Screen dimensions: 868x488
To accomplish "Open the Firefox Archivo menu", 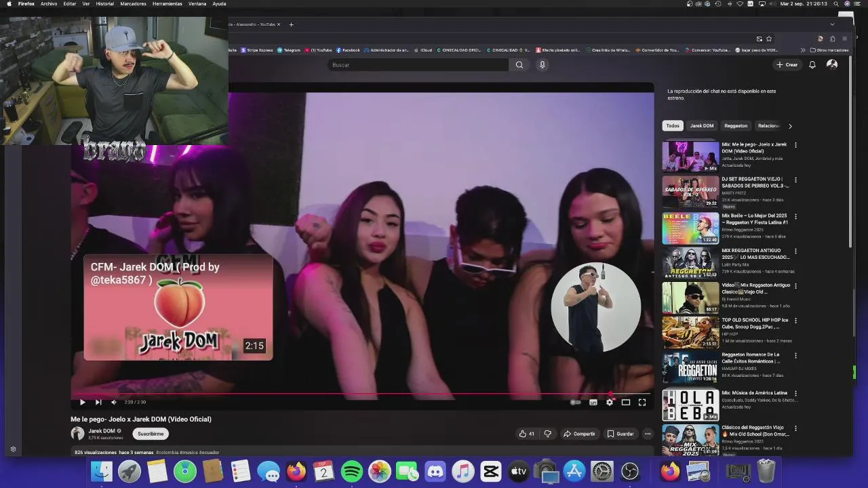I will [49, 3].
